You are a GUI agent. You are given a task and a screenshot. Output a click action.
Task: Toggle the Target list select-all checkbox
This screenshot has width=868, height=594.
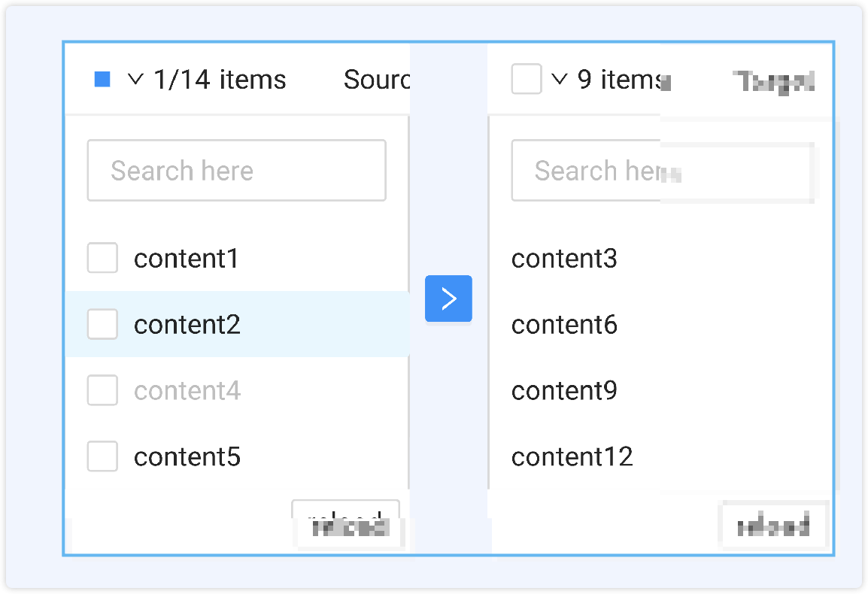pyautogui.click(x=526, y=79)
